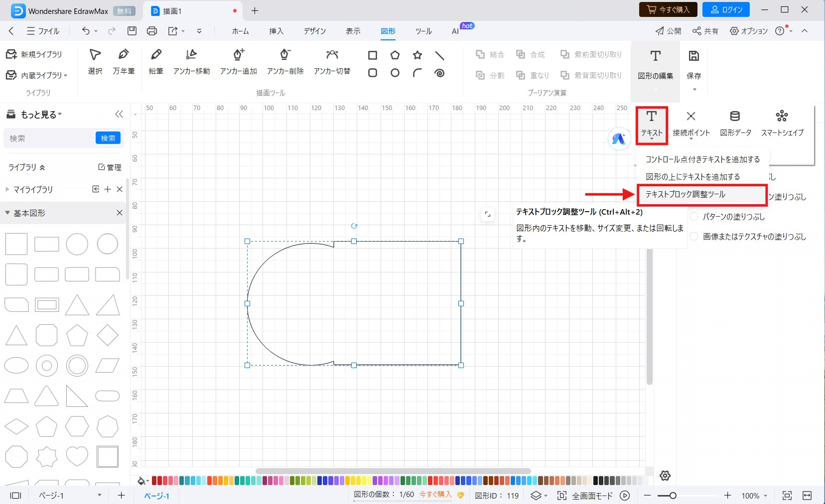
Task: Open the テキスト dropdown button
Action: tap(652, 125)
